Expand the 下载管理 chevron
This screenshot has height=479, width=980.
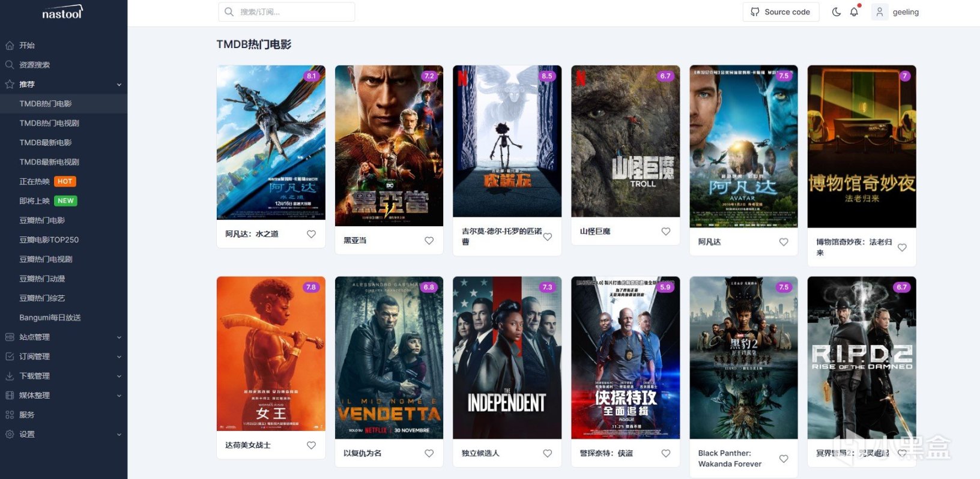pyautogui.click(x=119, y=376)
